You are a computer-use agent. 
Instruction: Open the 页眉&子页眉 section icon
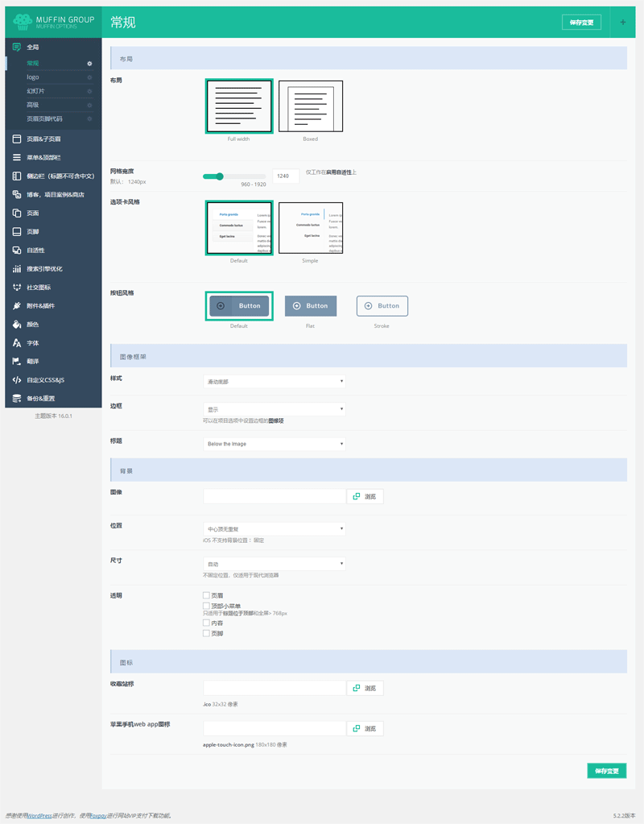[x=16, y=139]
